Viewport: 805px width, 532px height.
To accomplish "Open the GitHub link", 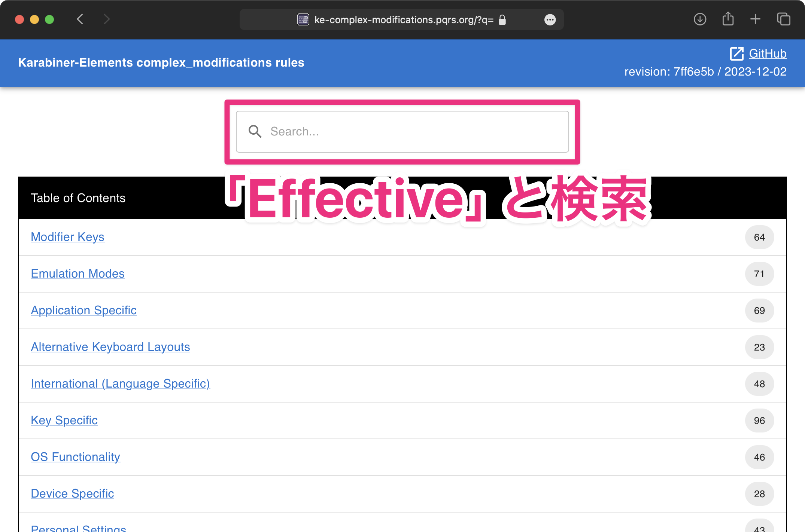I will pyautogui.click(x=768, y=53).
